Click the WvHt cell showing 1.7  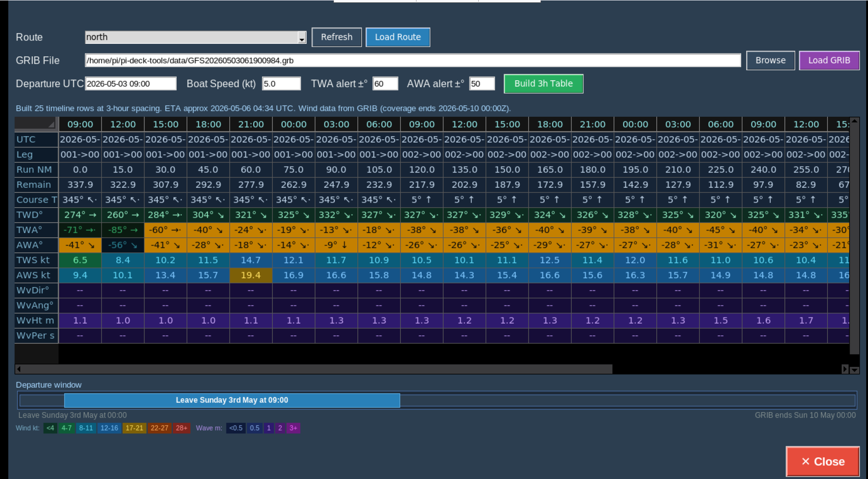tap(806, 320)
